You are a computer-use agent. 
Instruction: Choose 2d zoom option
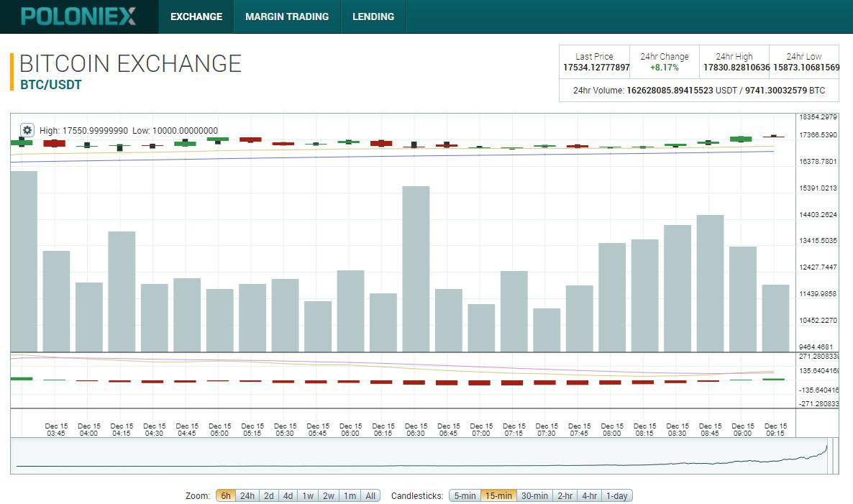(x=269, y=495)
